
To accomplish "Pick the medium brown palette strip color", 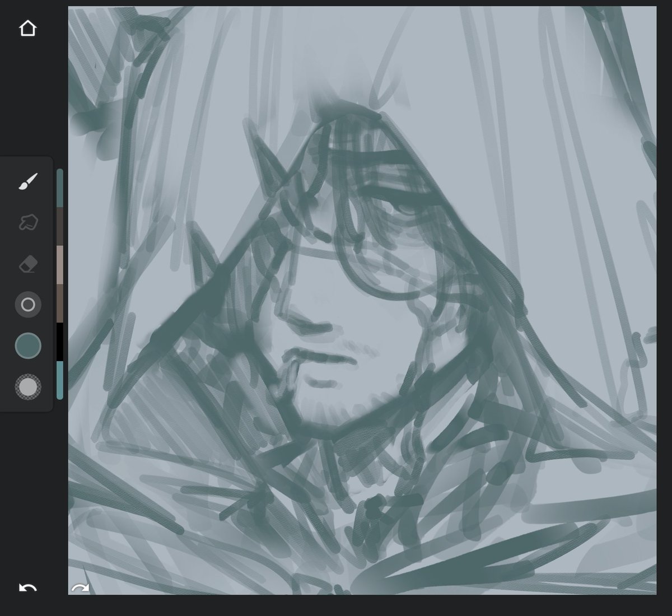I will [x=60, y=304].
